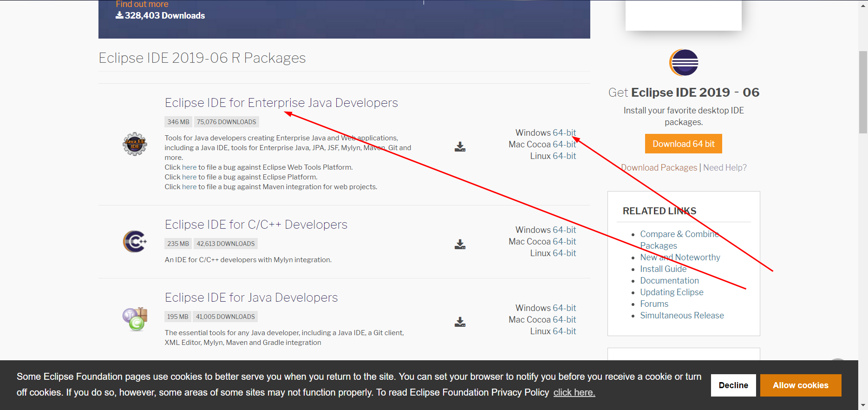Open the Eclipse IDE for Enterprise Java Developers title

pos(281,103)
